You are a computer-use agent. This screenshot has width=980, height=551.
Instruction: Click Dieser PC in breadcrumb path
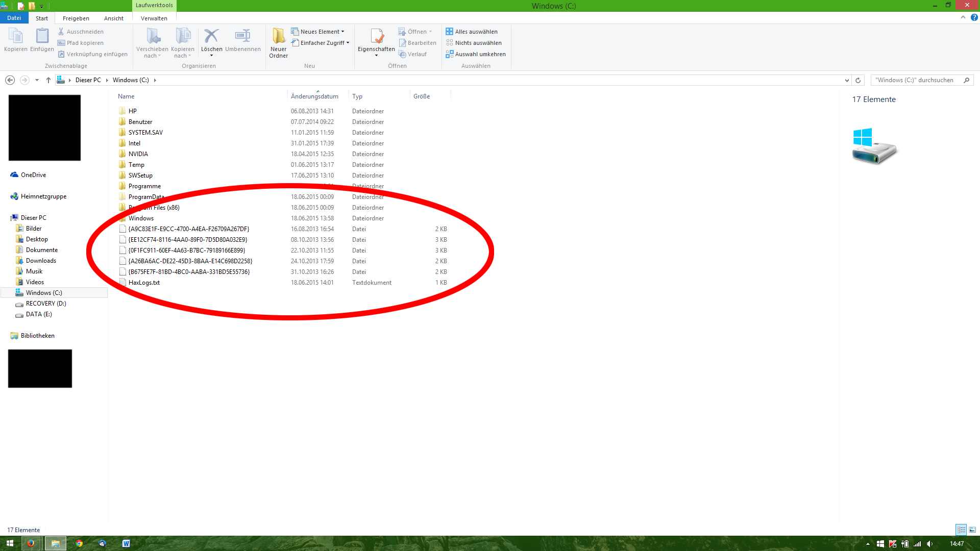88,80
